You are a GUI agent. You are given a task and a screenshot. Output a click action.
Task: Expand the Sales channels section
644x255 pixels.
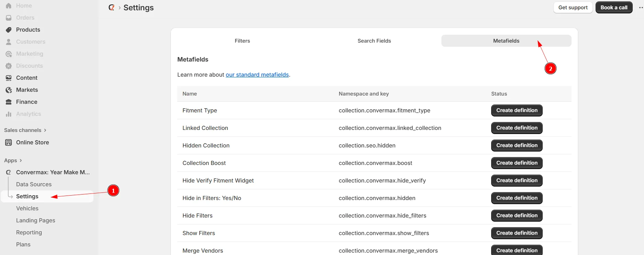[x=45, y=130]
